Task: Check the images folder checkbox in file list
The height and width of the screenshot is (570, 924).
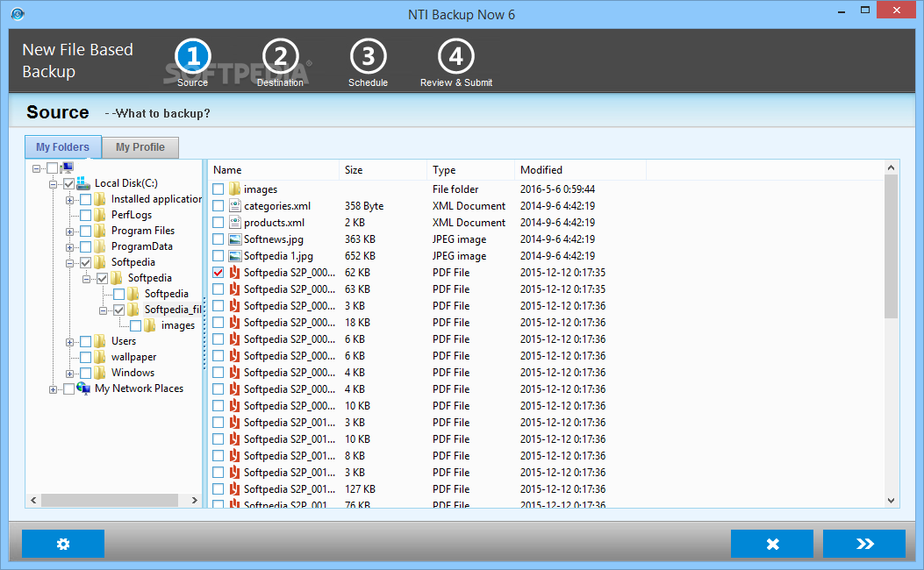Action: 218,189
